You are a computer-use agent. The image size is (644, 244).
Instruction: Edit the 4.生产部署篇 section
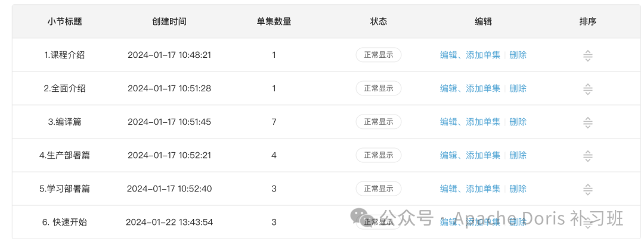(448, 155)
